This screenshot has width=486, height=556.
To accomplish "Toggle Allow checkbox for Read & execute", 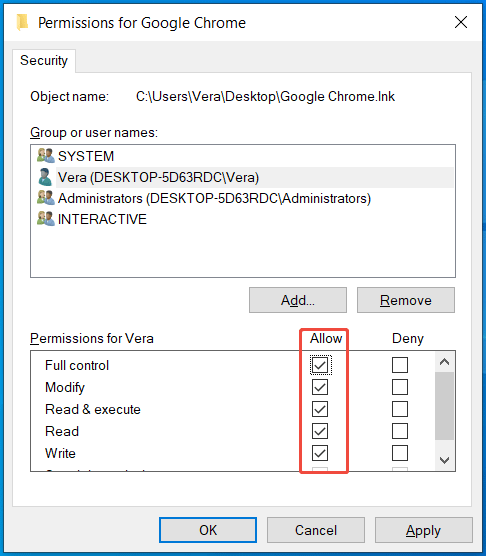I will tap(320, 409).
